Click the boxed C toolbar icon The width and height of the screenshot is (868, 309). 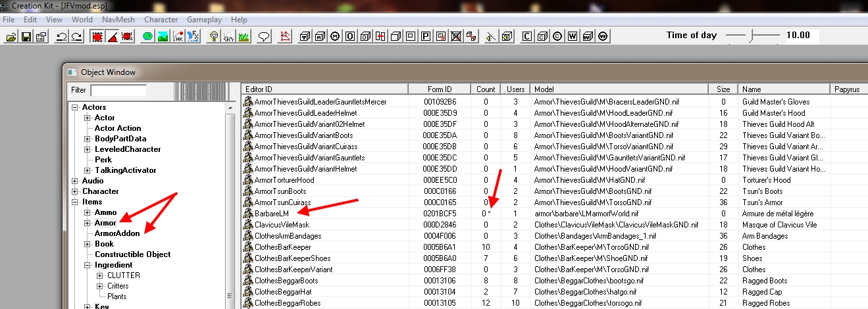click(x=527, y=37)
